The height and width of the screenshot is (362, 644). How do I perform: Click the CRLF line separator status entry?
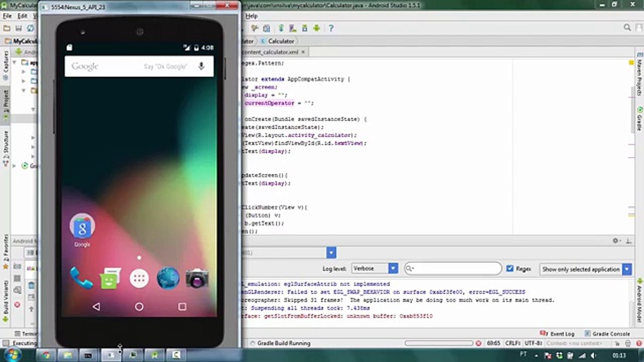[x=513, y=343]
